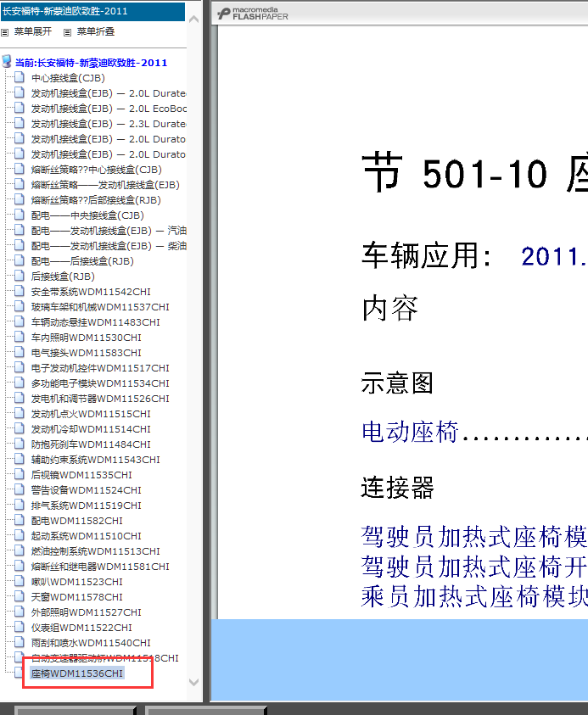The width and height of the screenshot is (588, 715).
Task: Open 配电WDM11582CHI
Action: tap(77, 521)
